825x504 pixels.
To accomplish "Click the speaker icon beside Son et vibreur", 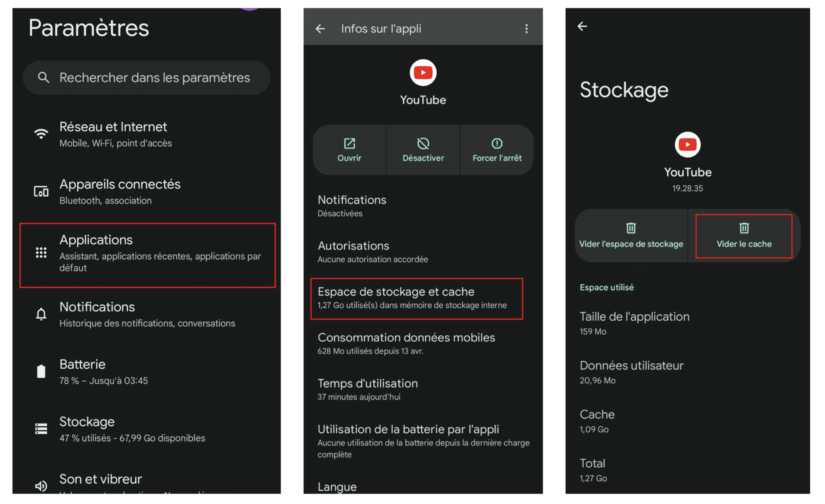I will [41, 486].
